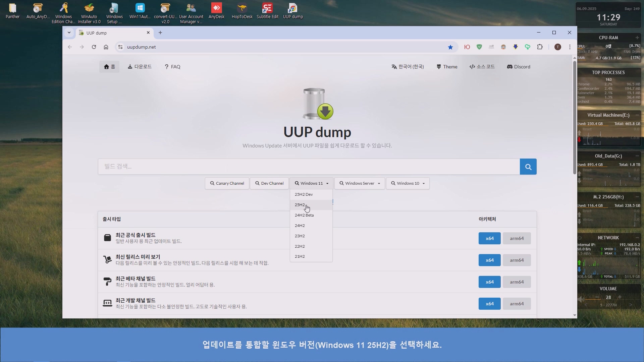
Task: Launch AnyDesk from the desktop
Action: click(216, 11)
